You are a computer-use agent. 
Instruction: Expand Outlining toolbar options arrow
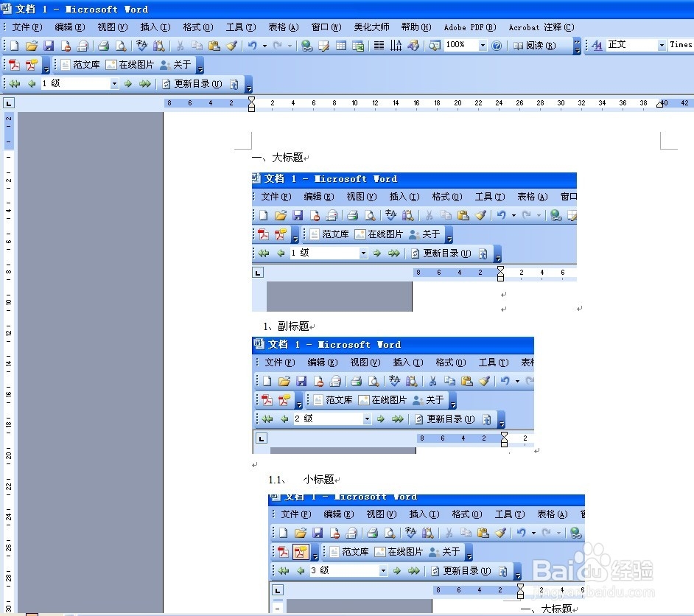[x=249, y=84]
